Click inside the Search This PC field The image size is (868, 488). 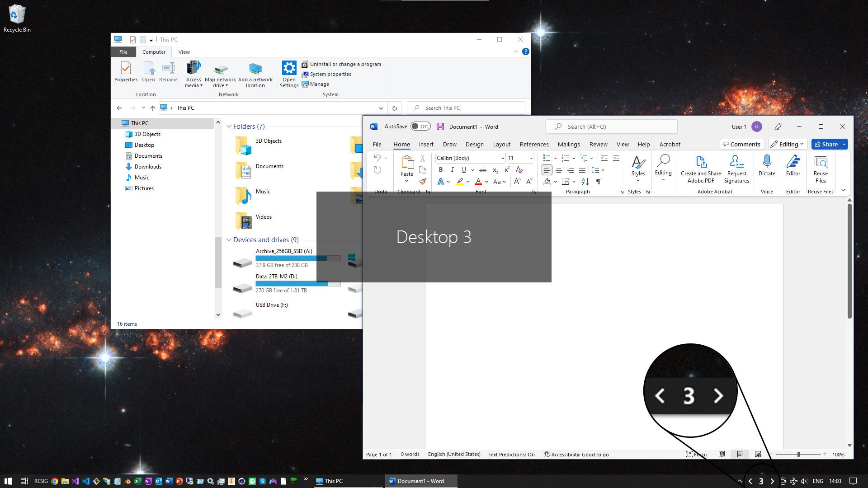pos(466,108)
